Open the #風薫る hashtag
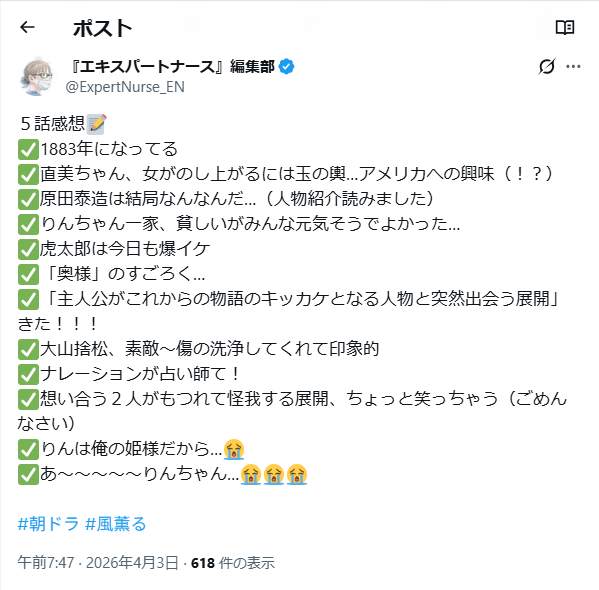The image size is (599, 590). pos(116,524)
